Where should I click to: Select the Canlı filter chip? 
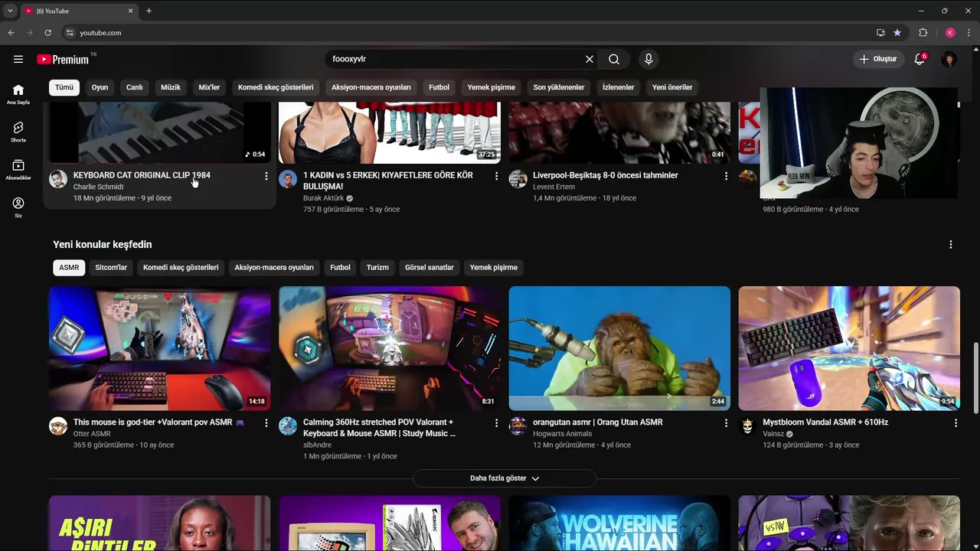[135, 87]
